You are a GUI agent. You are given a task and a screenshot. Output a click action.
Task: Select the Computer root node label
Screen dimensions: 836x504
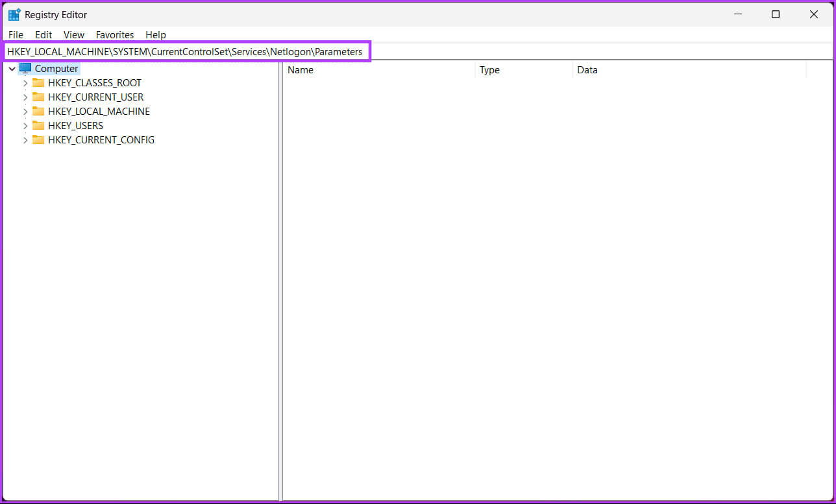[56, 68]
